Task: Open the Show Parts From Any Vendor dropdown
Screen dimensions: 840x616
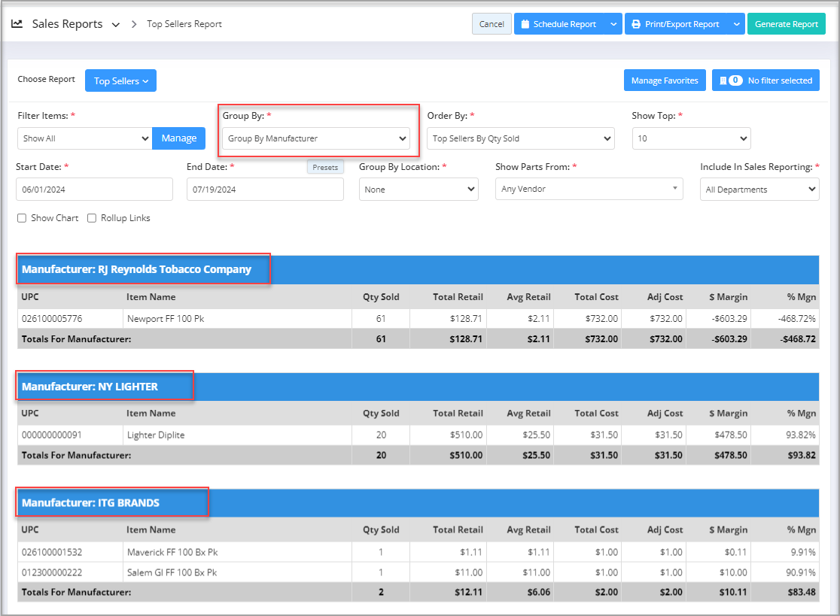Action: [589, 189]
